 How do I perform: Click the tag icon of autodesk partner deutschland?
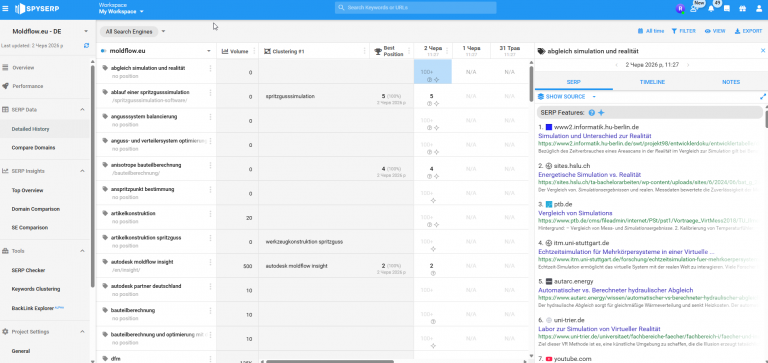pos(105,286)
